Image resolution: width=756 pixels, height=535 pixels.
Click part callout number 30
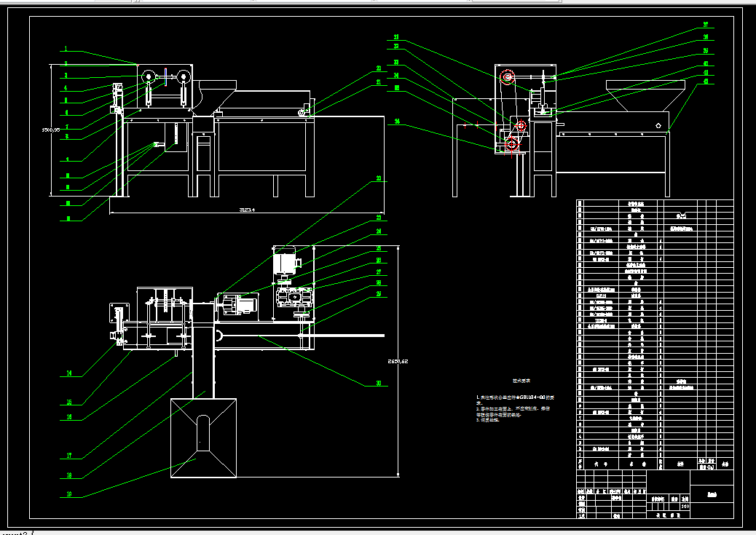tap(379, 383)
